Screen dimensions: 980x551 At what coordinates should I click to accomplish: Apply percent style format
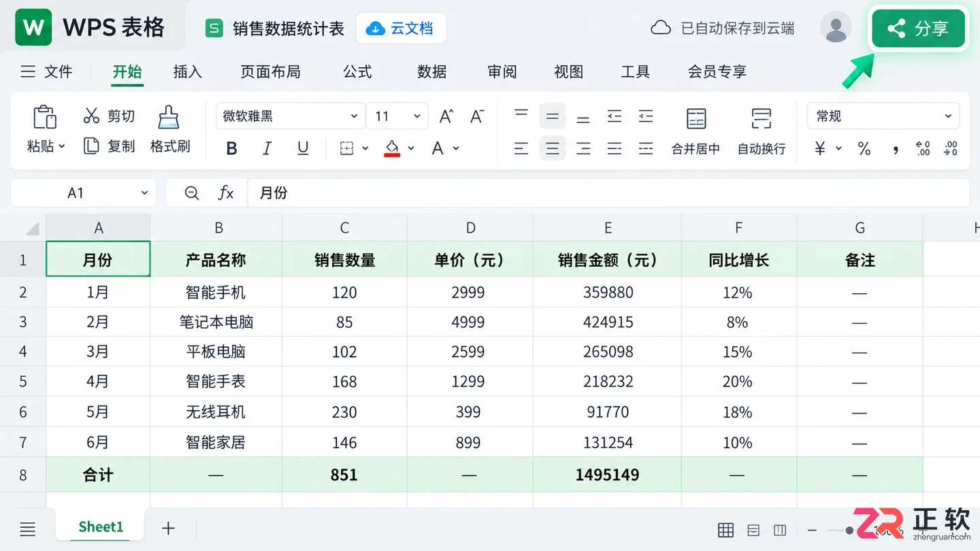864,148
